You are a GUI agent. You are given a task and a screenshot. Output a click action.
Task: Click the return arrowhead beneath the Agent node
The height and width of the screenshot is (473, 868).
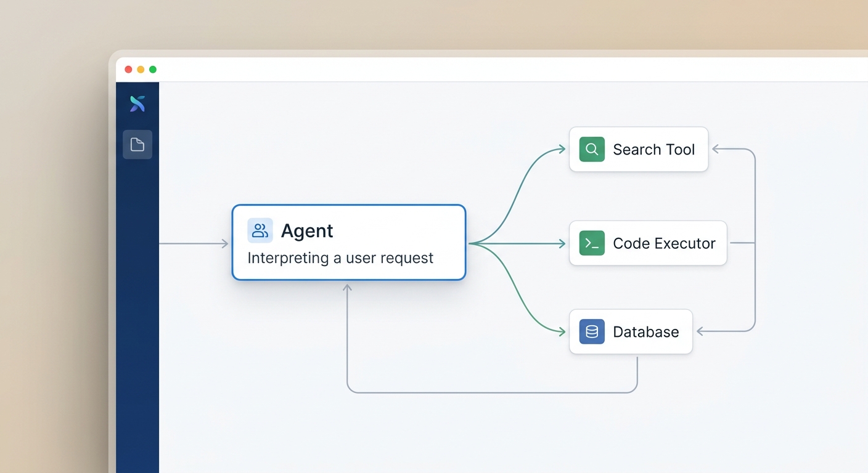click(347, 287)
